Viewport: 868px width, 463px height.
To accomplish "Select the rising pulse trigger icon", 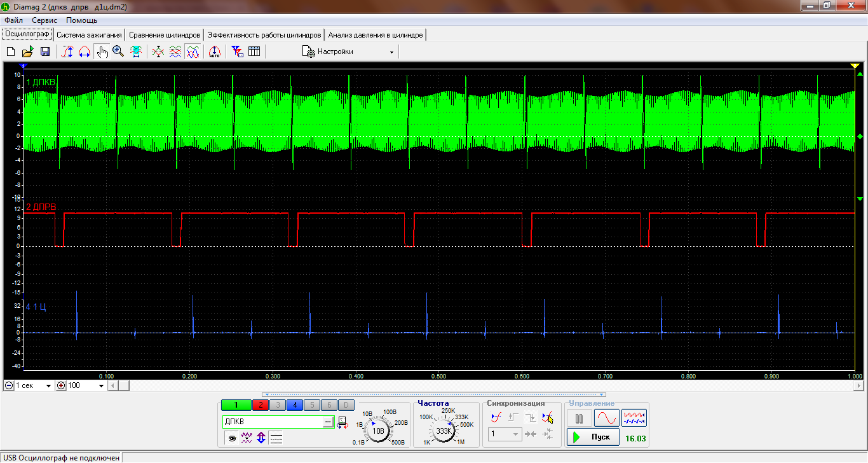I will click(x=513, y=418).
